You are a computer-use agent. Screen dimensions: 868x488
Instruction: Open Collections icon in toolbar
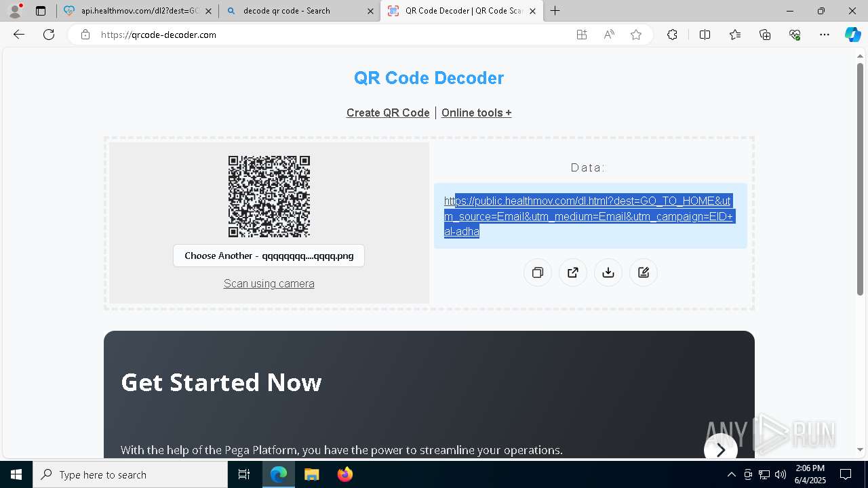[765, 35]
